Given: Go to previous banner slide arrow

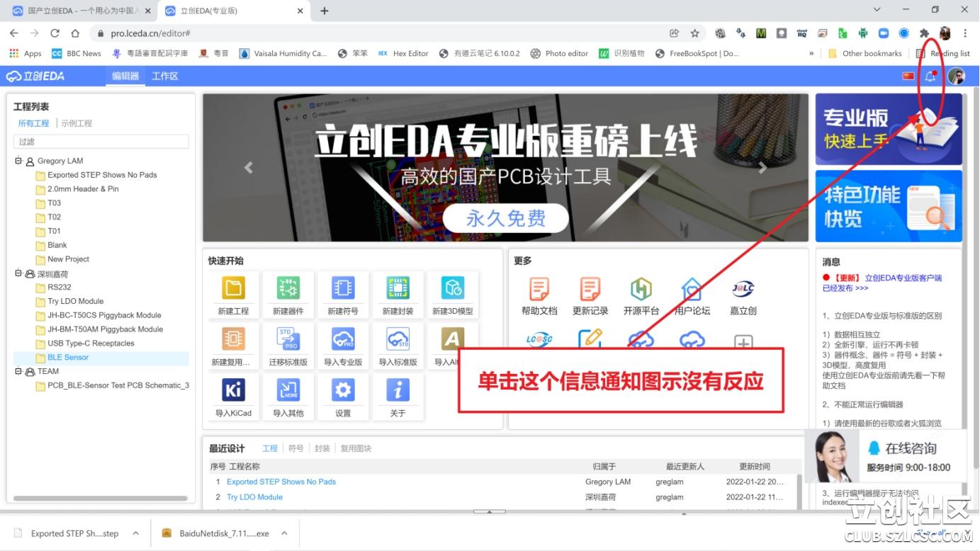Looking at the screenshot, I should (x=249, y=168).
